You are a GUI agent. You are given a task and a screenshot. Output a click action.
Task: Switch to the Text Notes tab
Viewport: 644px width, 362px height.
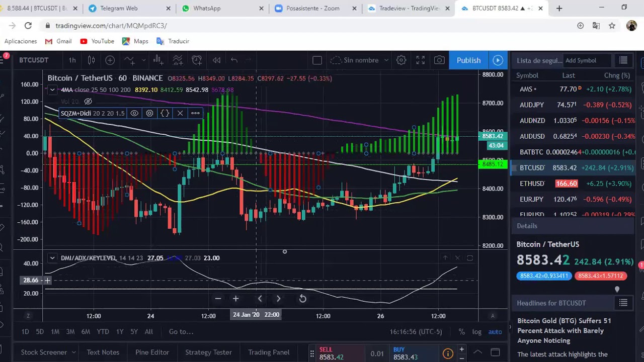[x=103, y=352]
